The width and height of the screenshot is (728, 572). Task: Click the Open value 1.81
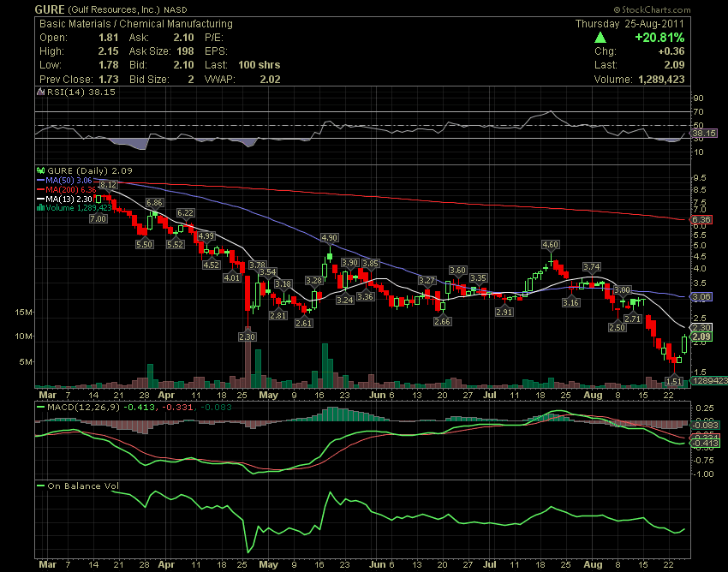tap(108, 38)
